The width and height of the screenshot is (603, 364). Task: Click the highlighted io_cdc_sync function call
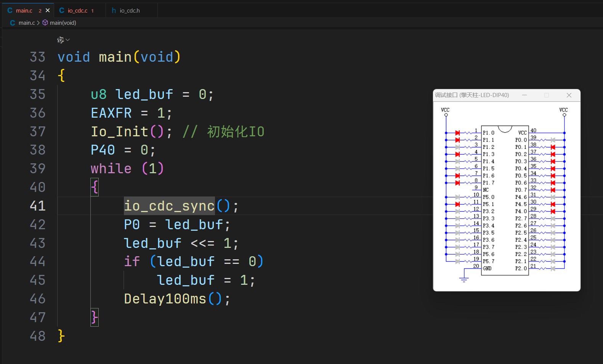point(169,206)
